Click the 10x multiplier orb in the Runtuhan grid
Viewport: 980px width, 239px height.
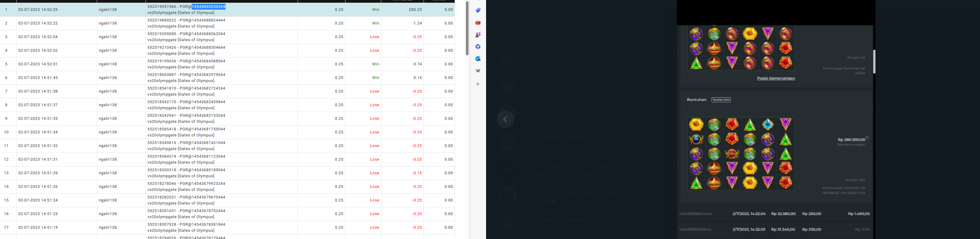(x=696, y=139)
